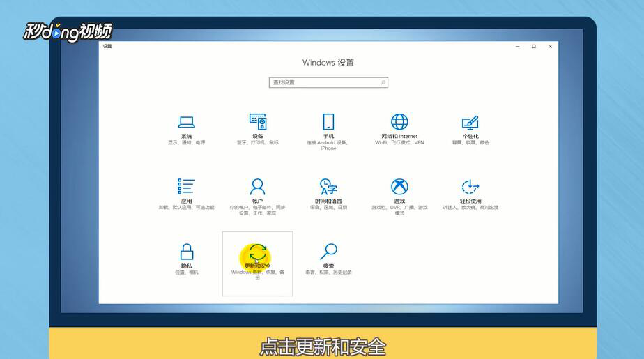Open the 设备 (Devices) keyboard icon
This screenshot has height=359, width=644.
coord(258,121)
